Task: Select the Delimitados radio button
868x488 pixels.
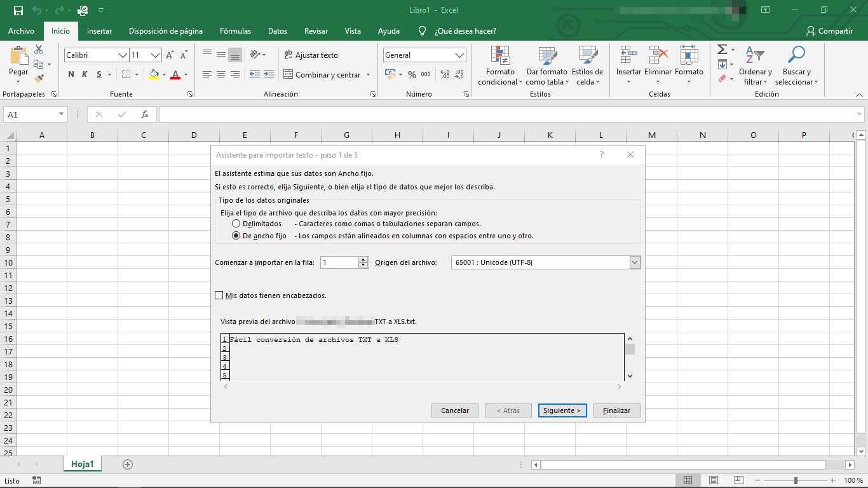Action: pos(236,223)
